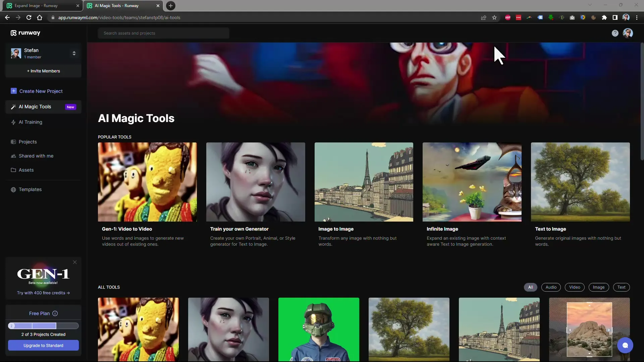Click the green-screen helmet thumbnail
The width and height of the screenshot is (644, 362).
(x=318, y=329)
